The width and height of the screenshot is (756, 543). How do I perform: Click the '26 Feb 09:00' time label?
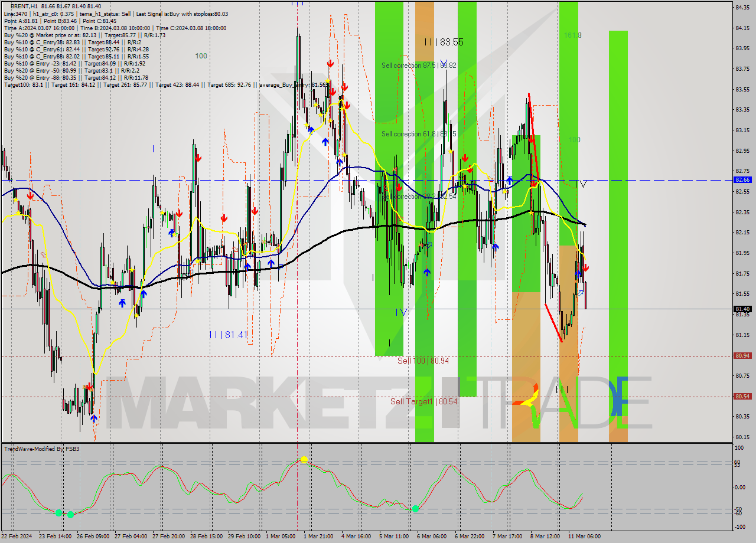click(x=93, y=537)
